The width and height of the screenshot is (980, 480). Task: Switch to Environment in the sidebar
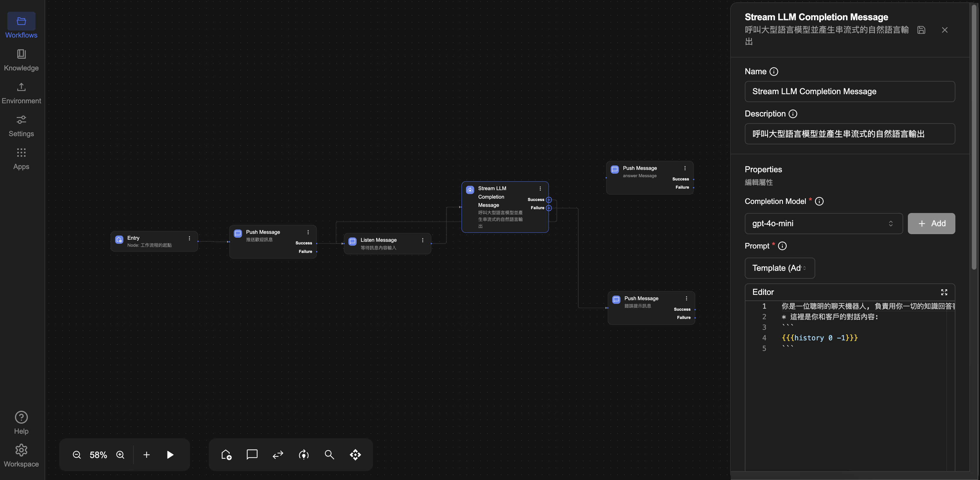(x=21, y=93)
